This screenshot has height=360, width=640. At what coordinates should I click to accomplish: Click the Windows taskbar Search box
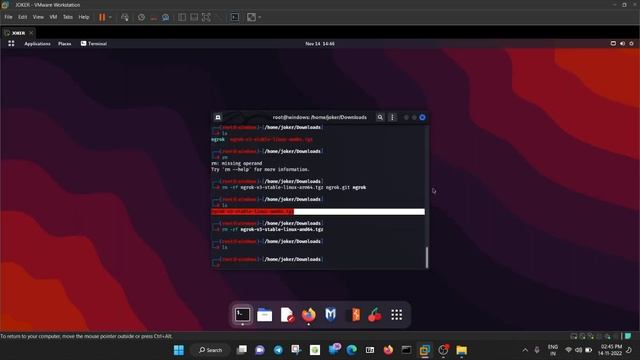[211, 350]
